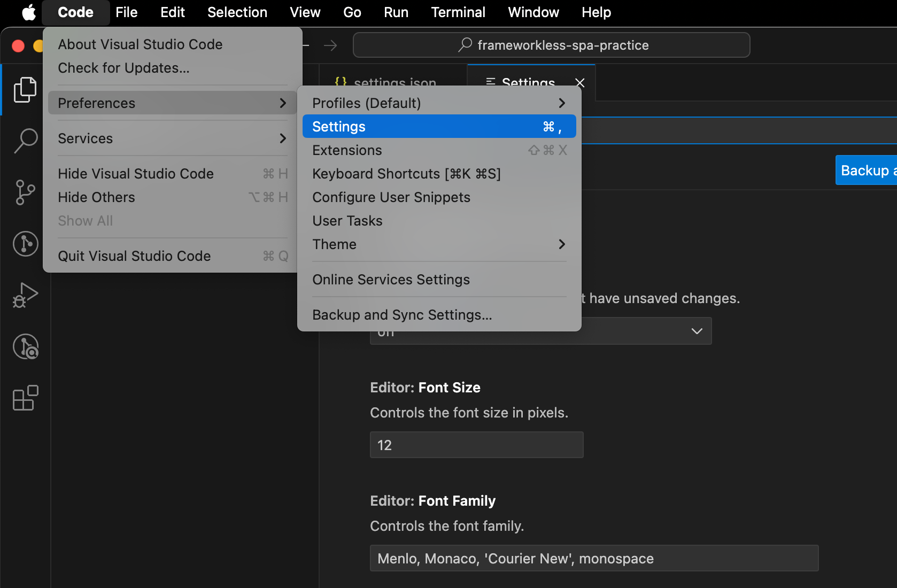
Task: Select Configure User Snippets
Action: click(439, 197)
